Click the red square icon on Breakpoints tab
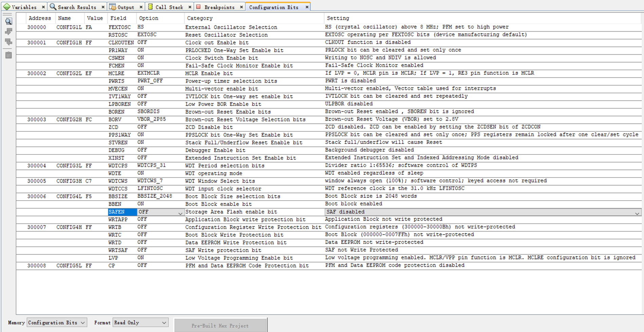This screenshot has width=644, height=332. (198, 6)
